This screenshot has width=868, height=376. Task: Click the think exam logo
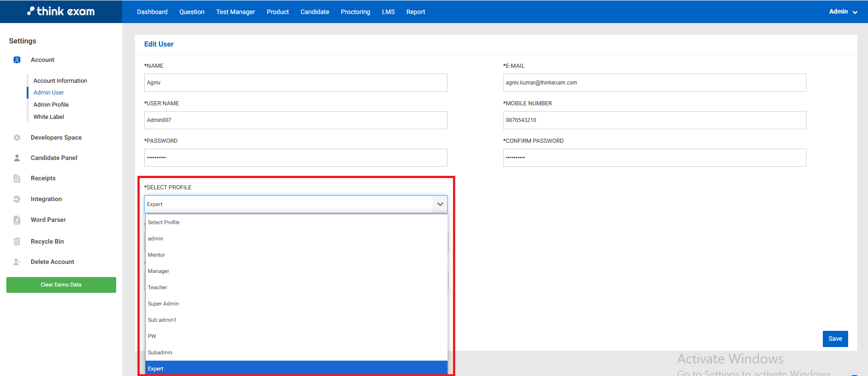pyautogui.click(x=61, y=11)
